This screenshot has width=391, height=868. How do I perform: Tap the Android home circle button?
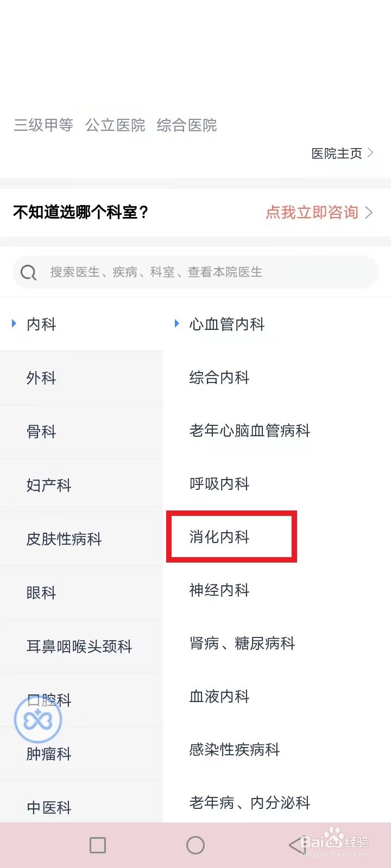[195, 845]
